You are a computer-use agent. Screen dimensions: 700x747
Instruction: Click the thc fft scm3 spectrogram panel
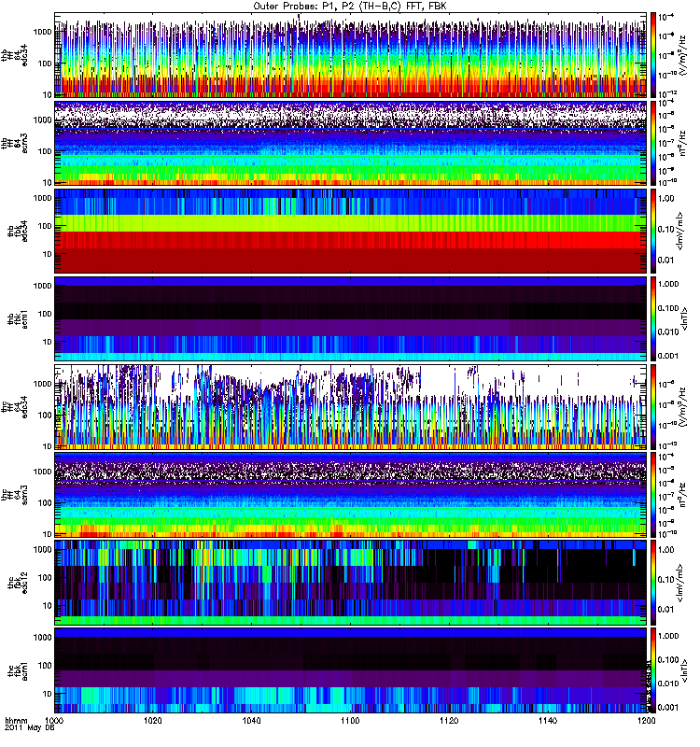tap(350, 495)
